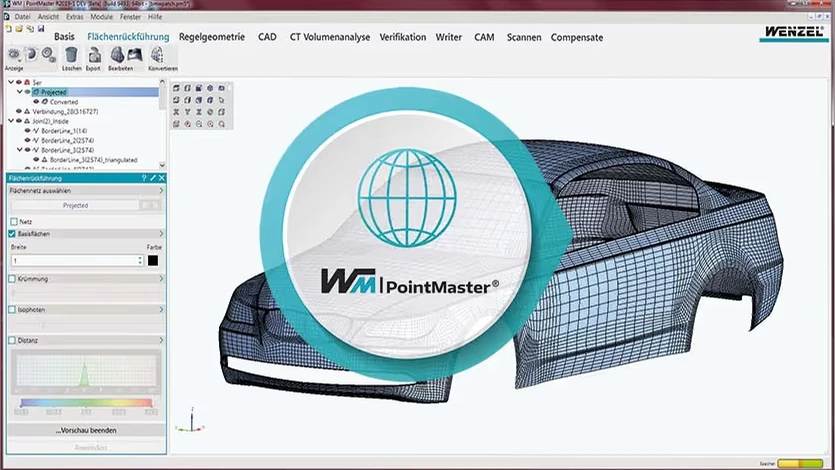Image resolution: width=835 pixels, height=470 pixels.
Task: Switch to the Regelgeometrie tab
Action: [x=212, y=37]
